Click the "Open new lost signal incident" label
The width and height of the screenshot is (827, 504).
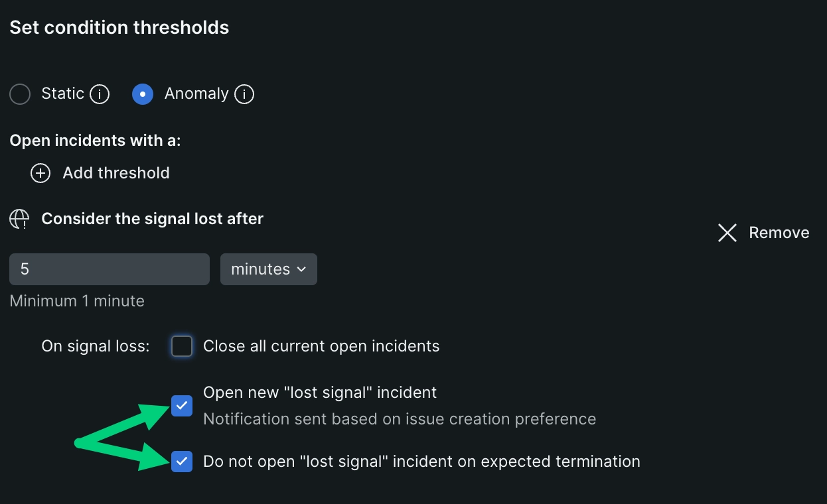(x=320, y=393)
